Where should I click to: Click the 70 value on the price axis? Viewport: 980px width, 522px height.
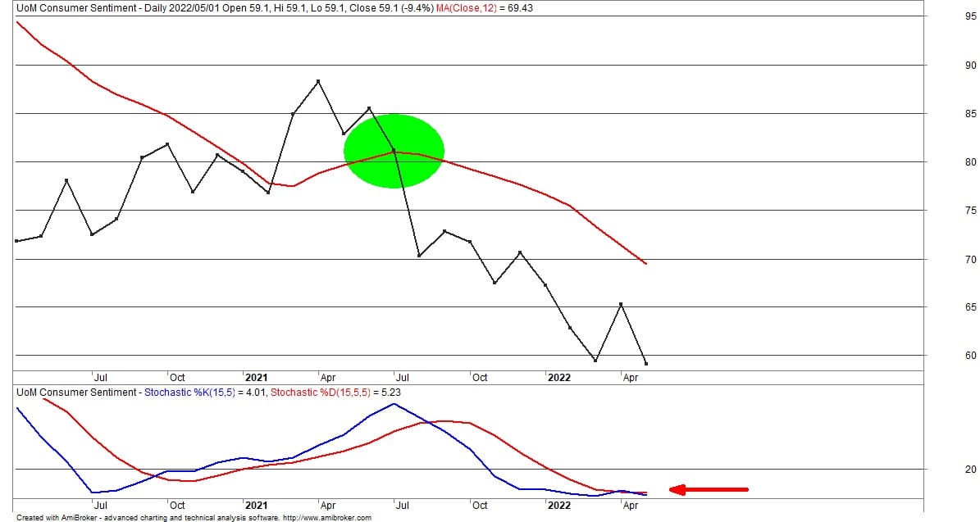(x=970, y=259)
